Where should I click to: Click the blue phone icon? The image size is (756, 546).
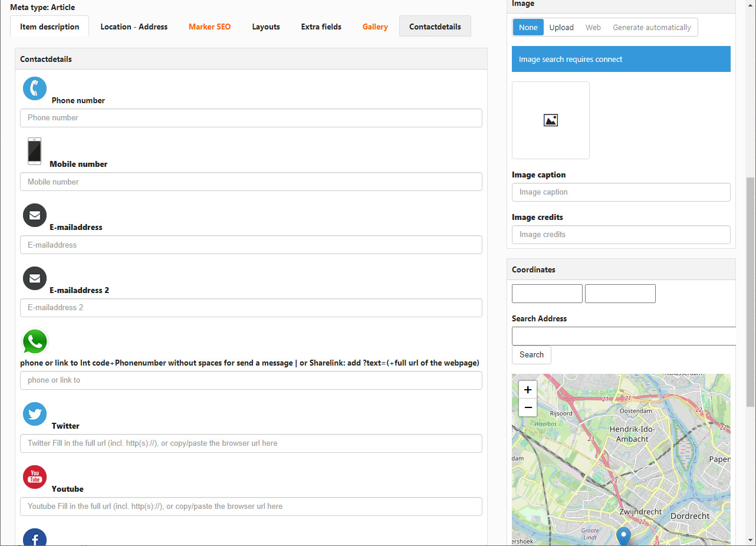tap(35, 88)
